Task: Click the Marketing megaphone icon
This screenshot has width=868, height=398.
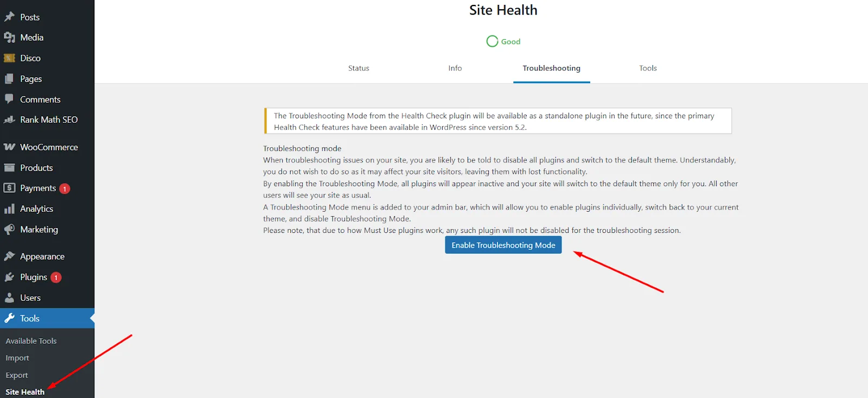Action: [x=9, y=229]
